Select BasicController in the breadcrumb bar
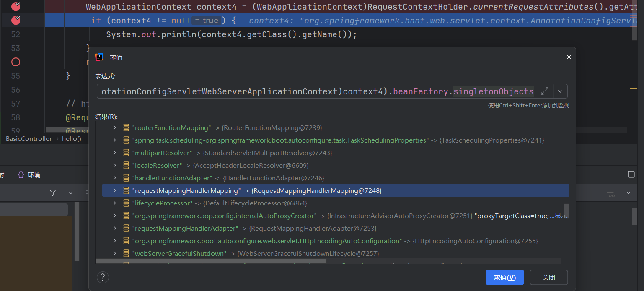The width and height of the screenshot is (644, 291). tap(29, 138)
